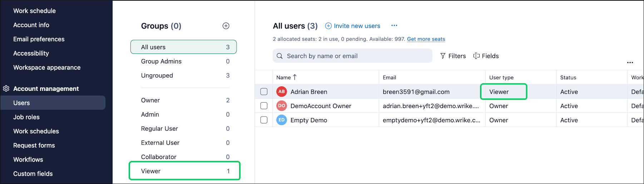Open Job roles in the sidebar
This screenshot has width=644, height=184.
(26, 117)
